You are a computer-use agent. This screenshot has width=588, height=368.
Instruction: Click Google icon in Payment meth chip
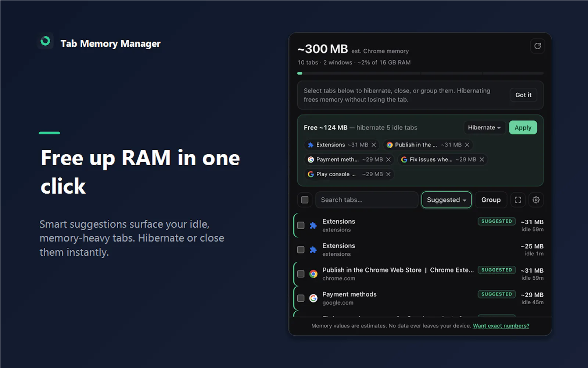311,159
